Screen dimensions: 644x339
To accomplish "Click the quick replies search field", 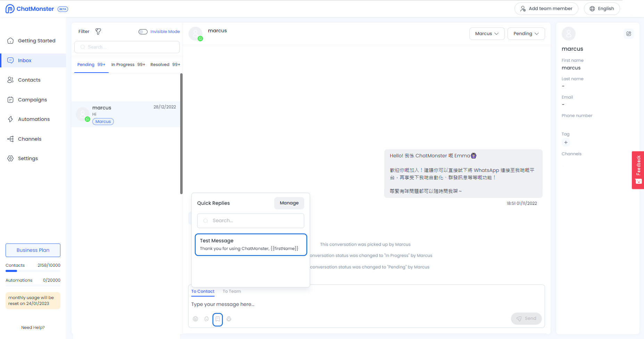I will point(251,221).
